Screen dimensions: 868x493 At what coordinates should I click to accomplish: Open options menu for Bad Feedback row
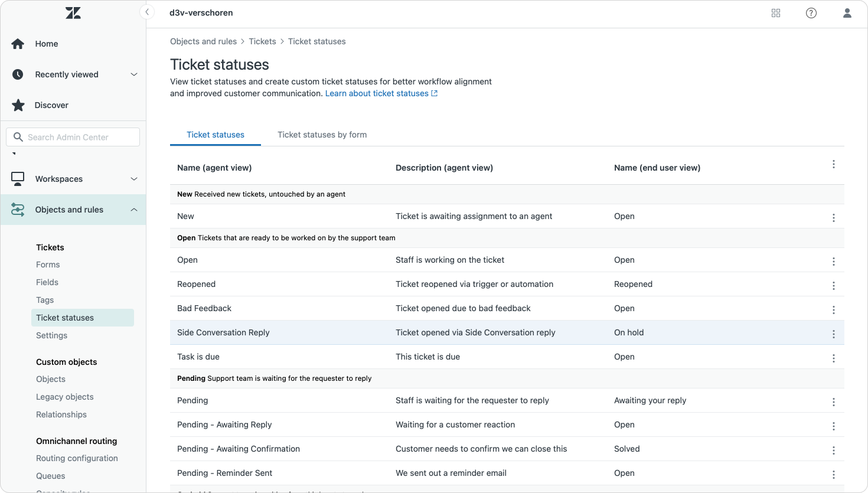coord(834,309)
